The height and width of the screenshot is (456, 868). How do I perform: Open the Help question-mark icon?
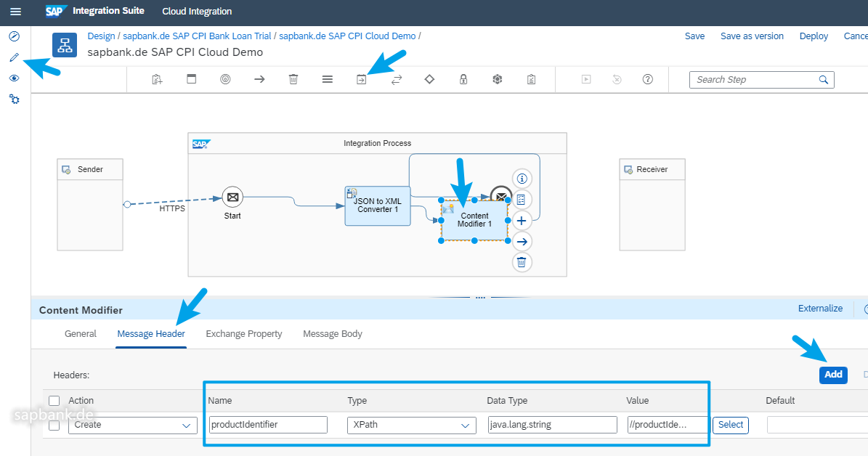(648, 79)
